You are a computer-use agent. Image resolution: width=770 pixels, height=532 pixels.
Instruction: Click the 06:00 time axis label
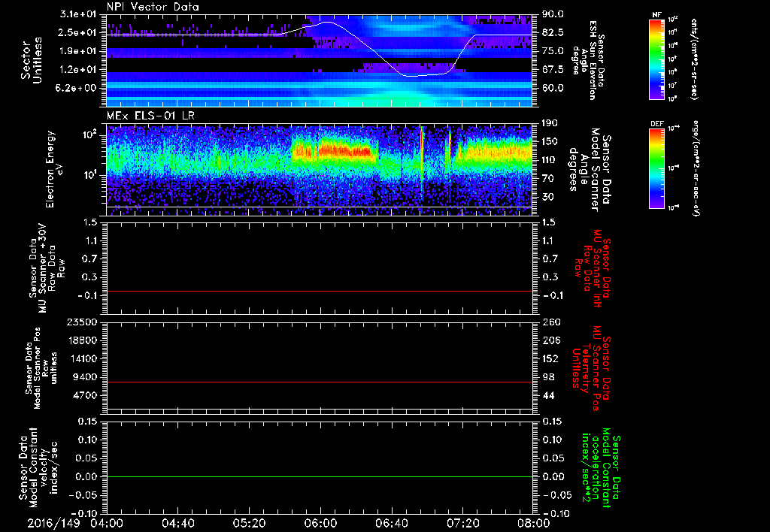coord(320,523)
